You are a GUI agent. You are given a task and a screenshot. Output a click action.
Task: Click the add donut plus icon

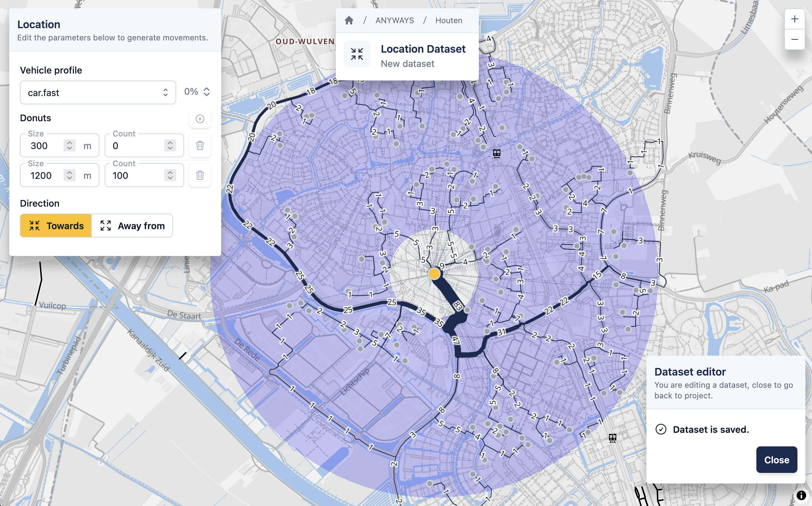(200, 119)
